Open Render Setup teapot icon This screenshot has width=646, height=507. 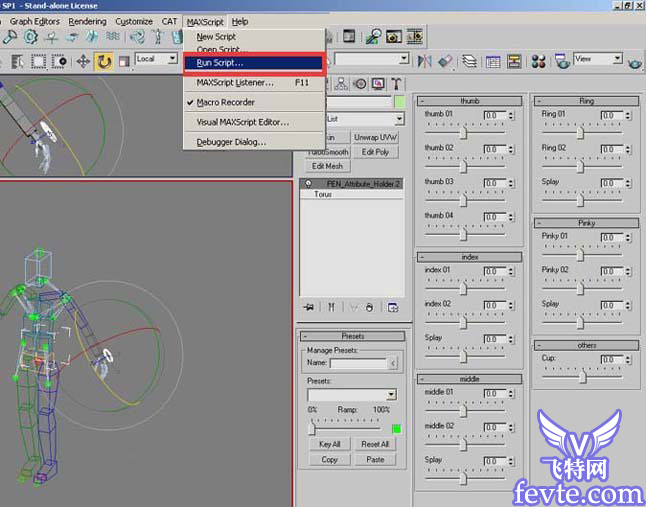click(562, 61)
